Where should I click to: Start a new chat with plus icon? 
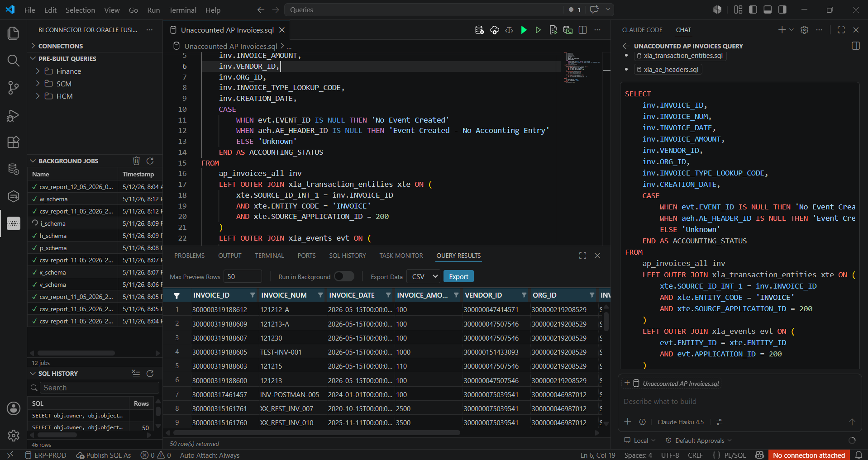[x=782, y=30]
